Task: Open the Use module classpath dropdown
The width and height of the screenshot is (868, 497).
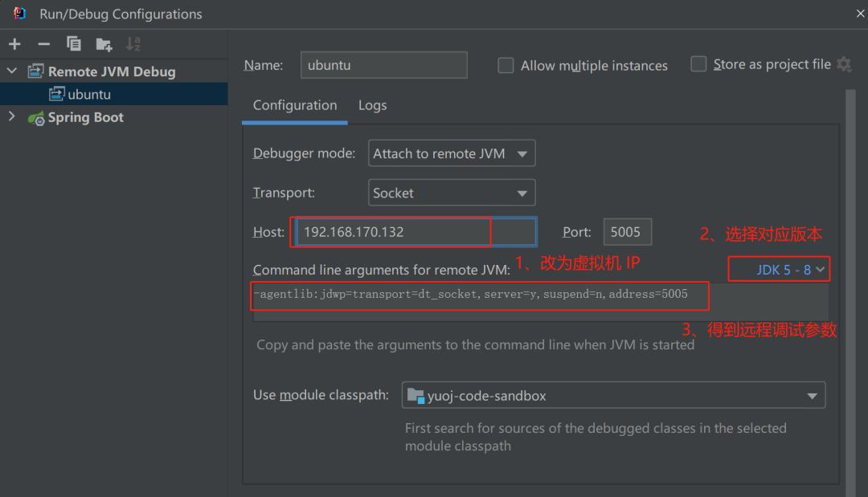Action: pyautogui.click(x=612, y=395)
